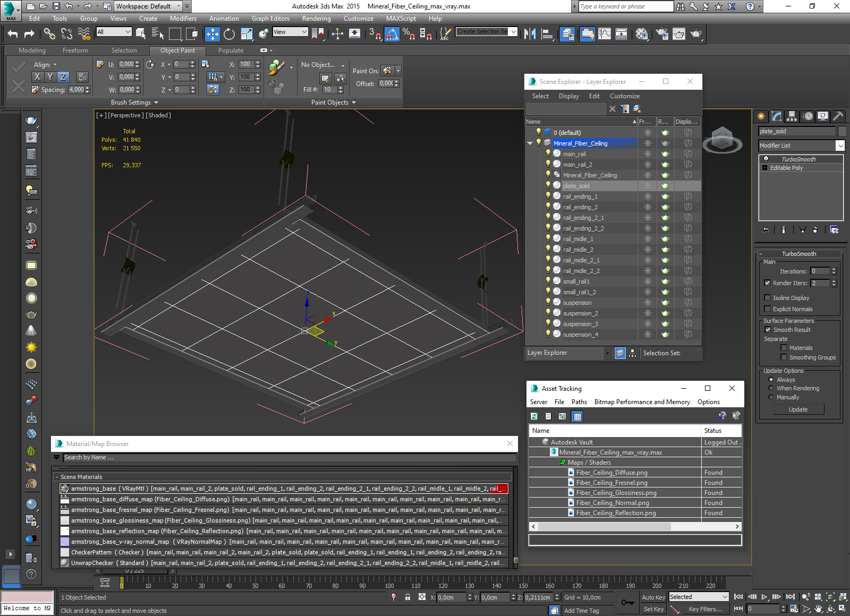This screenshot has width=850, height=616.
Task: Open ViewCube home in viewport
Action: (x=722, y=140)
